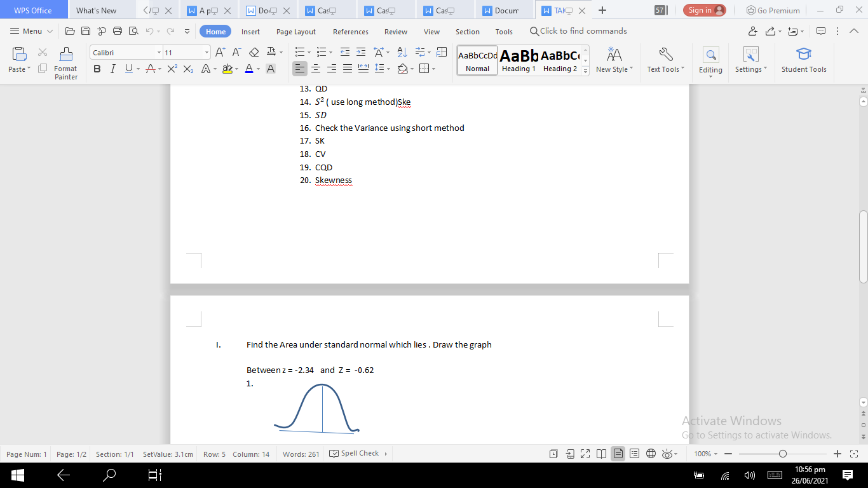
Task: Toggle italic formatting
Action: 112,69
